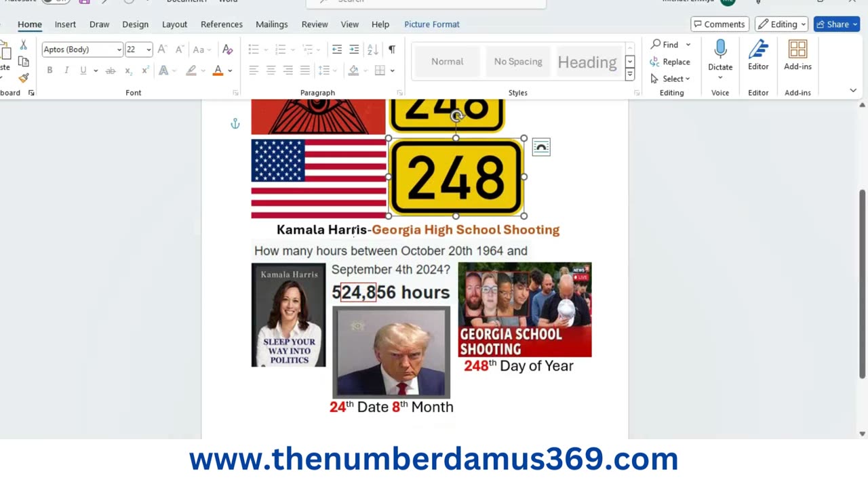The image size is (868, 488).
Task: Click the text highlight color marker
Action: [x=192, y=70]
